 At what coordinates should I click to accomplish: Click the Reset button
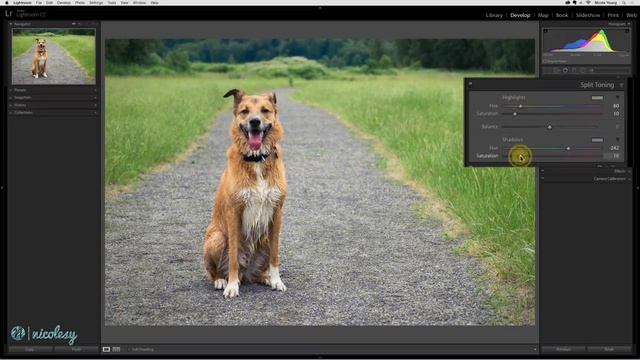609,349
